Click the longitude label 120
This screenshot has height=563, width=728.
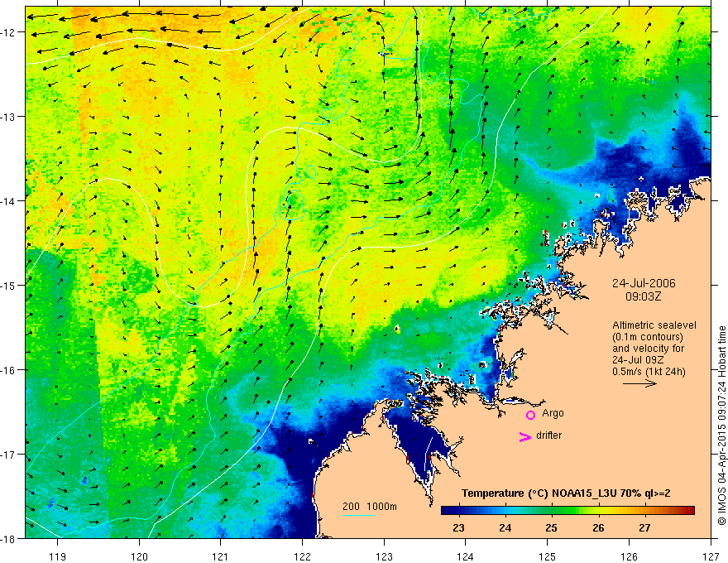(x=139, y=556)
